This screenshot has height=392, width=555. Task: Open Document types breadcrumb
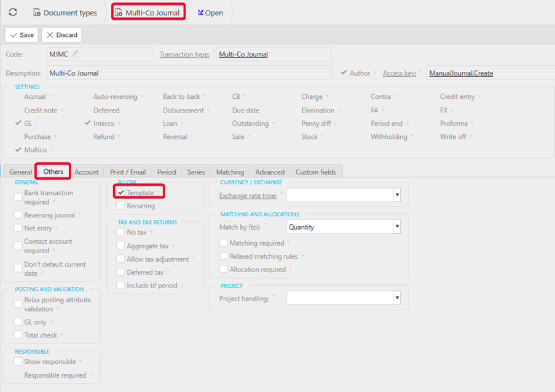coord(65,13)
